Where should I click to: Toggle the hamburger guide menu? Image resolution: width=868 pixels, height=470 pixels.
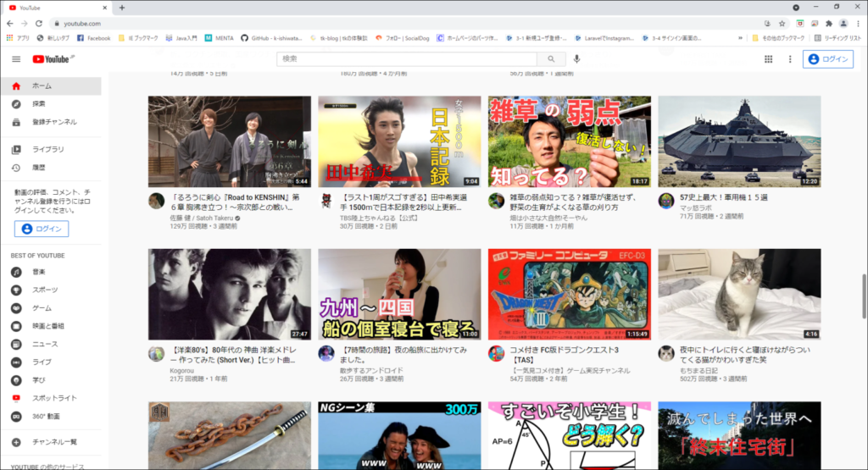click(x=16, y=59)
